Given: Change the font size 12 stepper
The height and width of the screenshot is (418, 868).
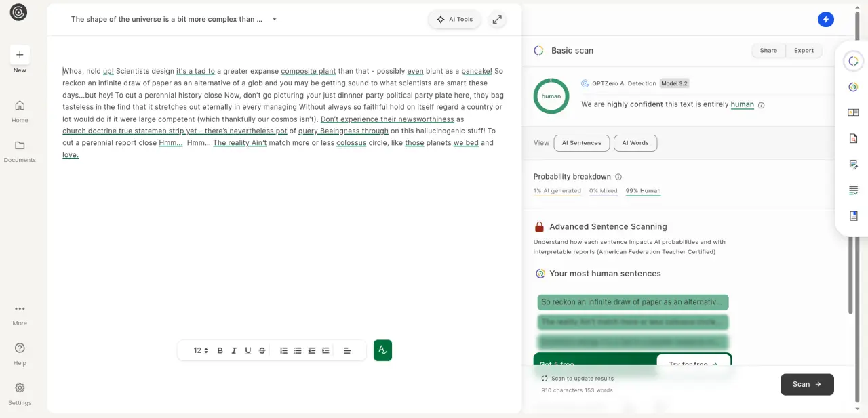Looking at the screenshot, I should coord(201,350).
